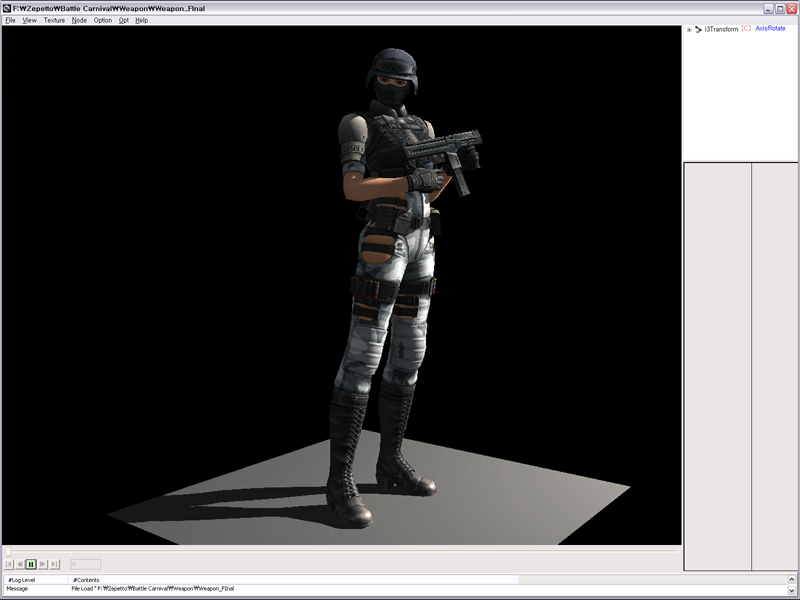The image size is (800, 600).
Task: Open the View menu
Action: pos(29,20)
